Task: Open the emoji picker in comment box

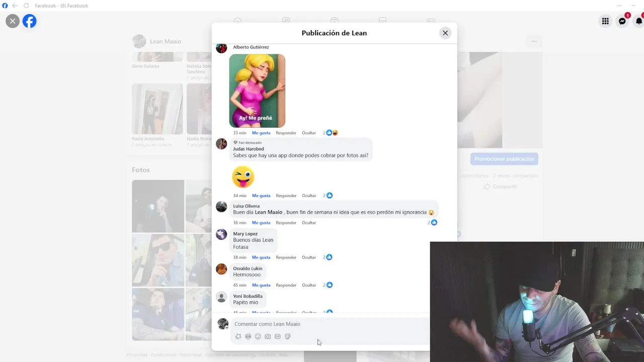Action: [x=258, y=336]
